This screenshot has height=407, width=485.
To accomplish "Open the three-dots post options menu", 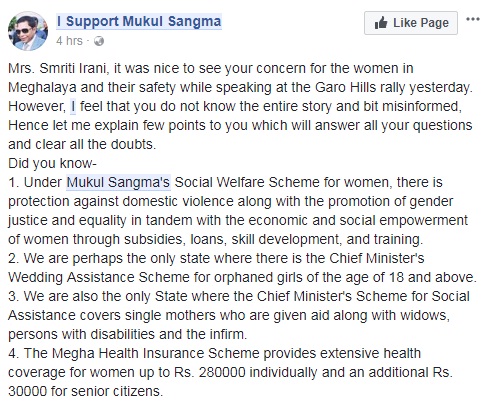I will pos(472,19).
